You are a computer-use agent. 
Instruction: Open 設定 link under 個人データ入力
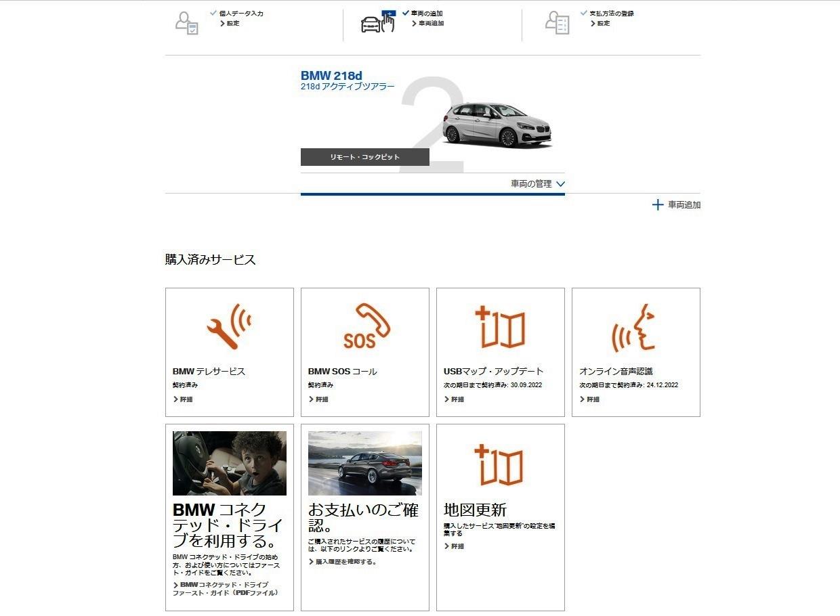(x=230, y=23)
